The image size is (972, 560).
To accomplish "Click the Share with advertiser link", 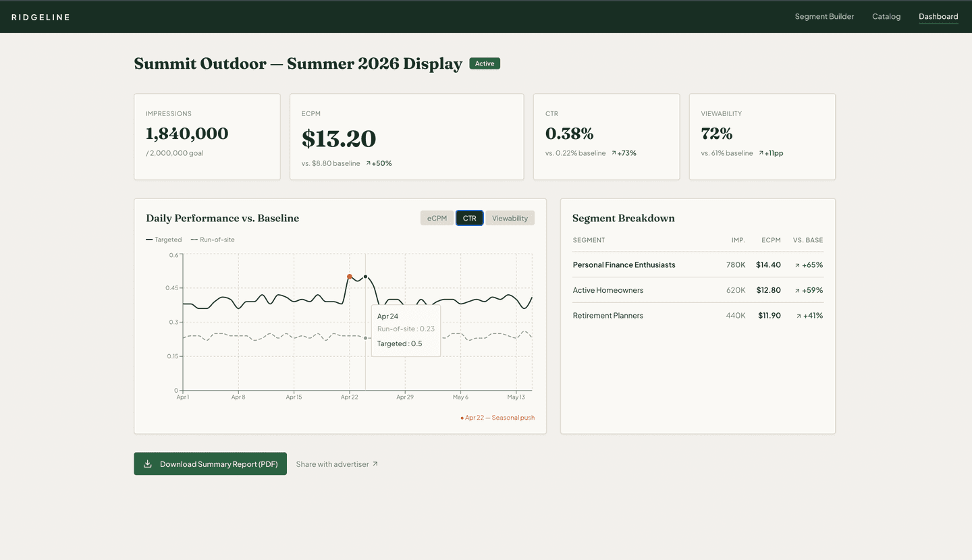I will coord(331,464).
